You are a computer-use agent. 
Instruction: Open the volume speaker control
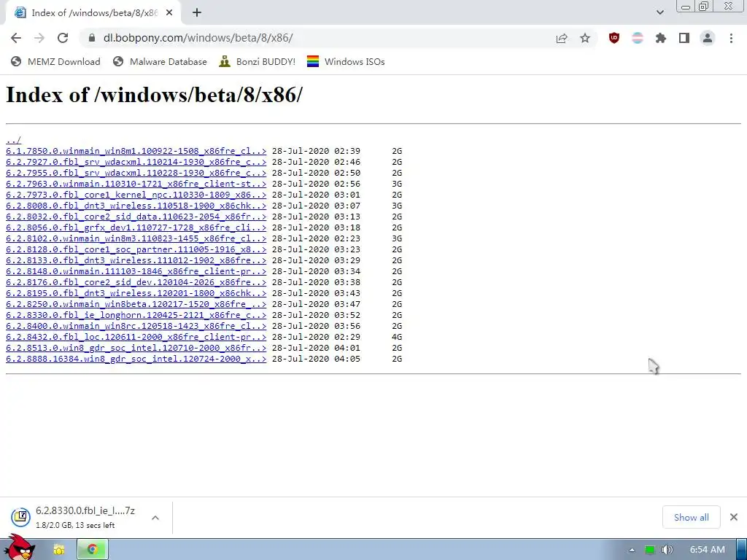pyautogui.click(x=667, y=550)
